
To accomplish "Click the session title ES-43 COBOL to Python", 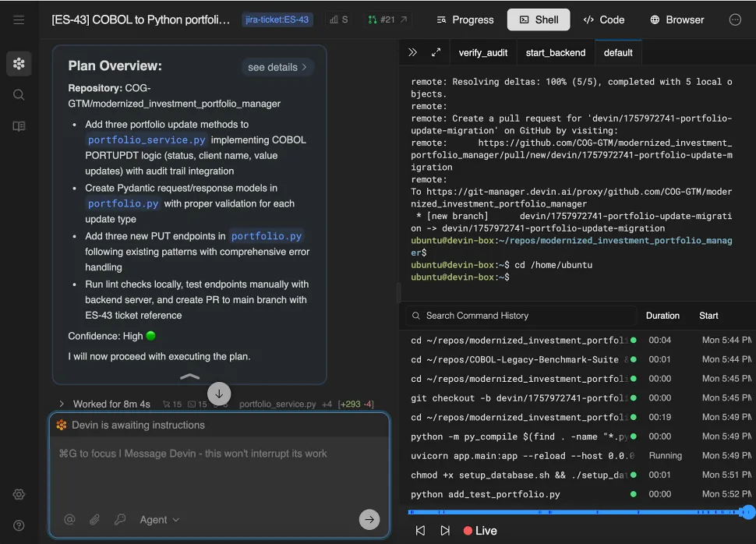I will [x=141, y=19].
